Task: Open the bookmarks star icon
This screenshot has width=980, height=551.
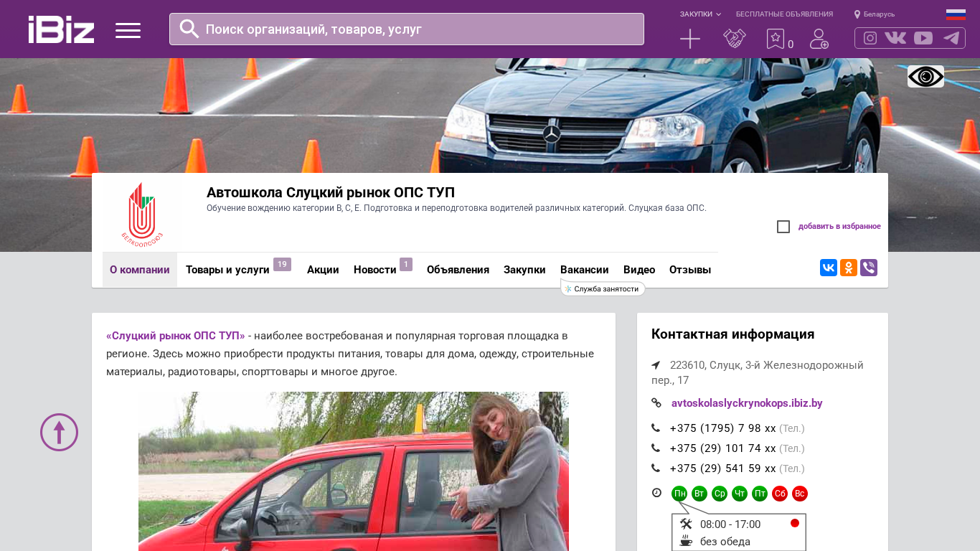Action: tap(776, 39)
